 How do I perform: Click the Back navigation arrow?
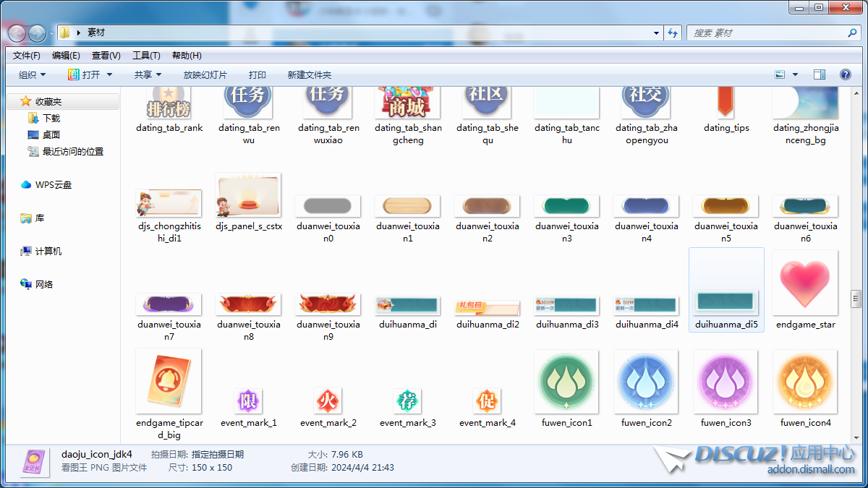(x=17, y=33)
